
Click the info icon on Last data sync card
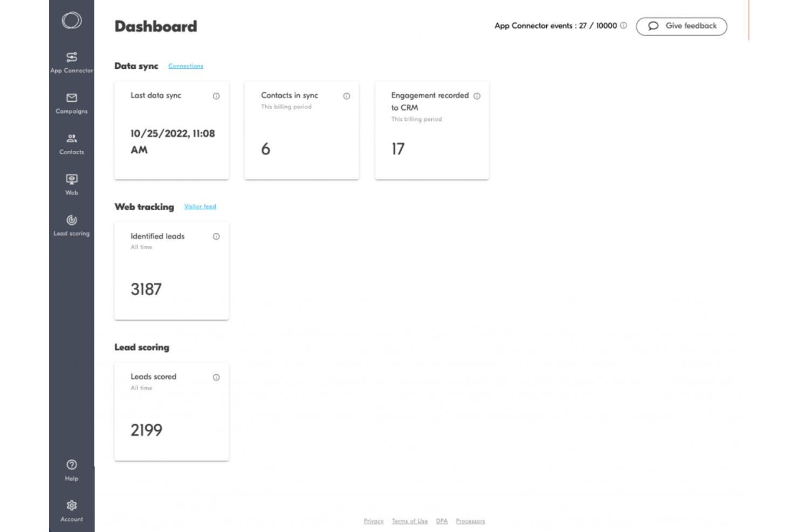pos(217,96)
